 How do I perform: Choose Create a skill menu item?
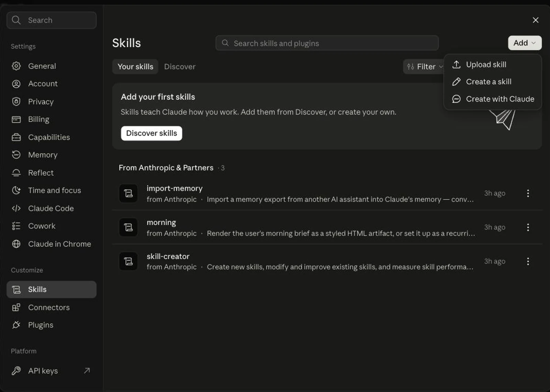tap(492, 82)
